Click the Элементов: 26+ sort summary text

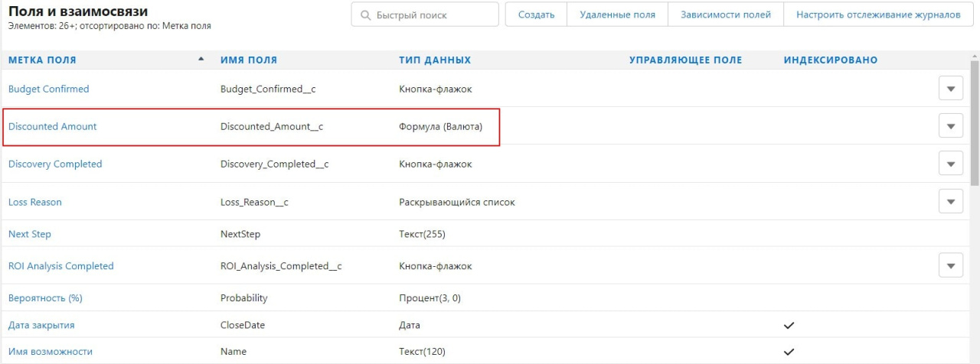109,26
